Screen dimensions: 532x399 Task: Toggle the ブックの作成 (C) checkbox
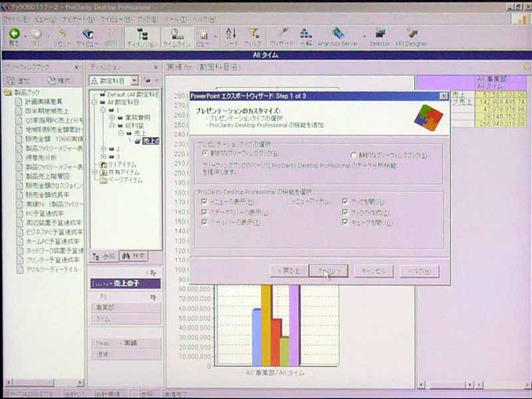tap(345, 212)
